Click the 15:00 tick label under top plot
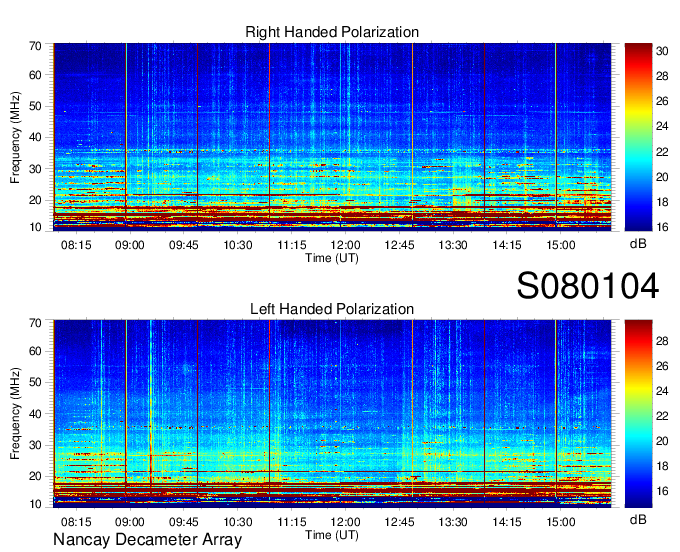This screenshot has height=552, width=680. [x=560, y=245]
